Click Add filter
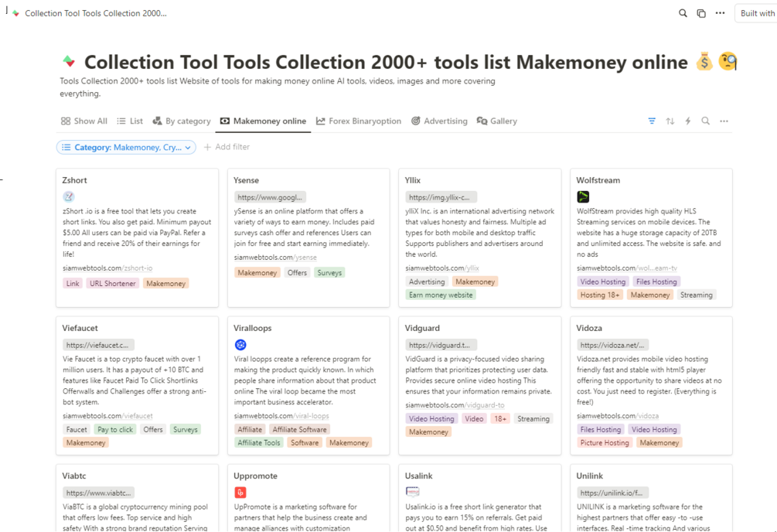 click(227, 147)
